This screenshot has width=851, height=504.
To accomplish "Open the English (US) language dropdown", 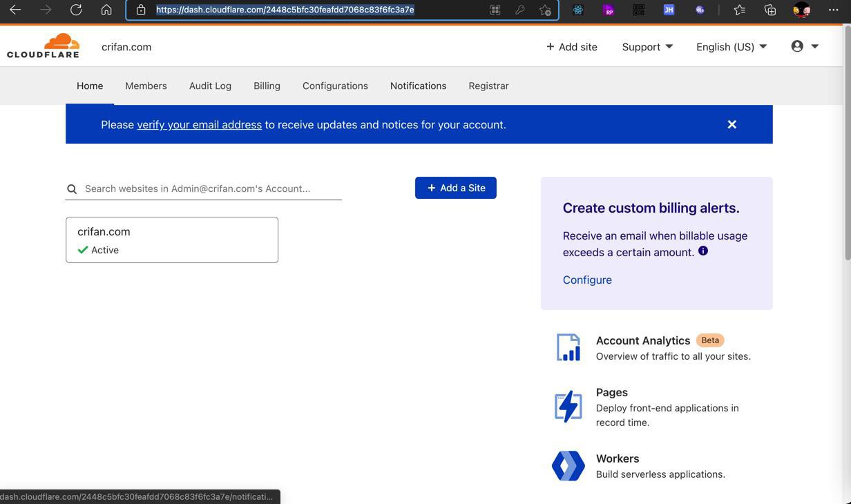I will click(x=732, y=47).
